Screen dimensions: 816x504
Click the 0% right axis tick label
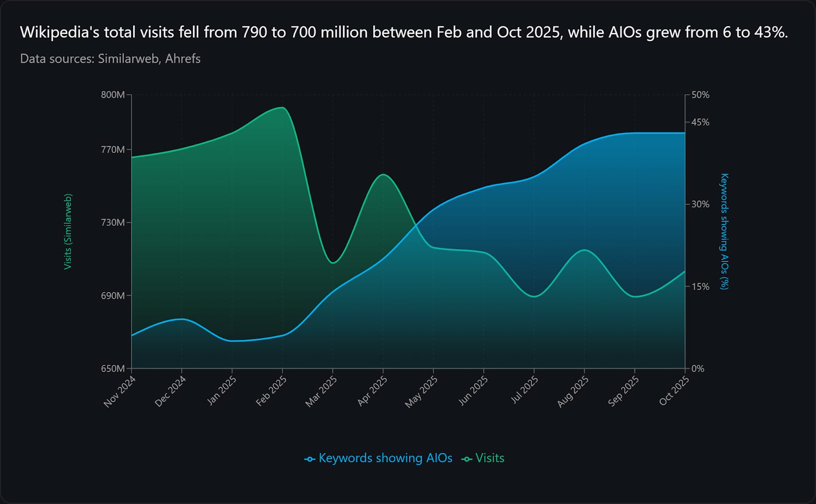pos(698,368)
